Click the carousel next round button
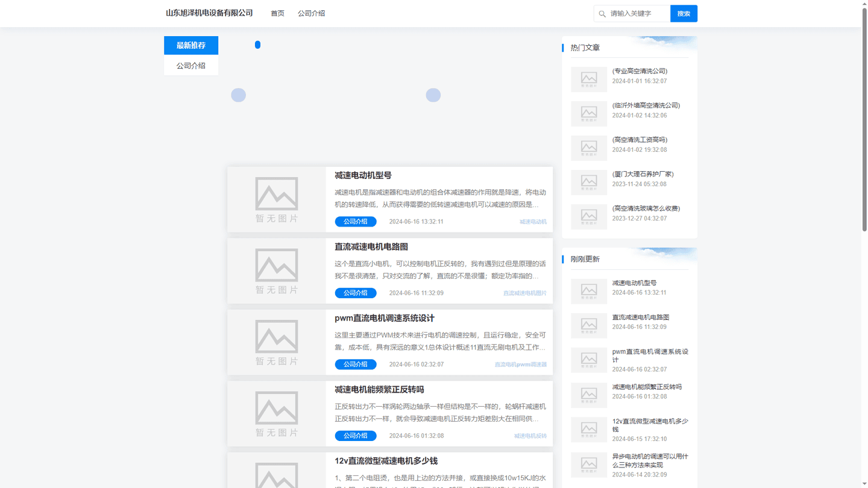The height and width of the screenshot is (488, 868). [433, 95]
